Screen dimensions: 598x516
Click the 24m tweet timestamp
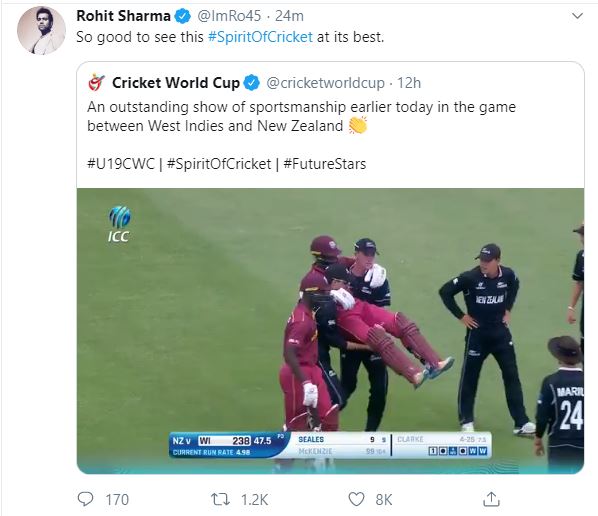tap(289, 16)
